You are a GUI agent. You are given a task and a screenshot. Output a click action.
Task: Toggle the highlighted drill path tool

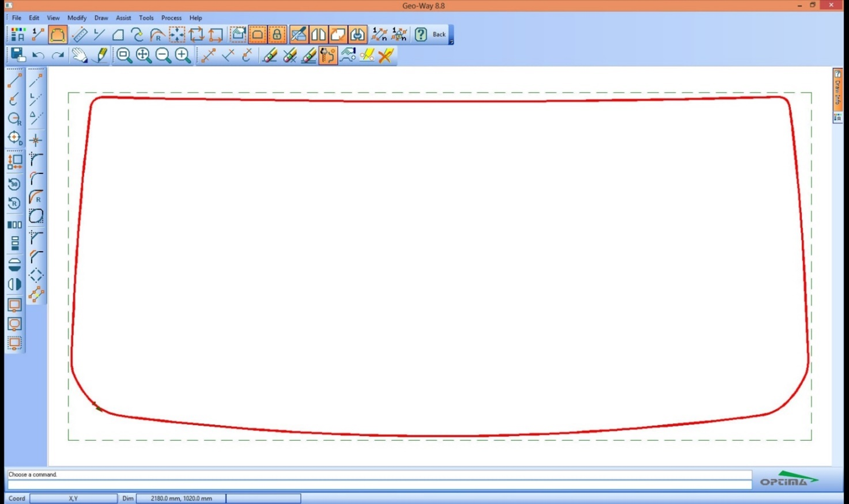point(328,55)
